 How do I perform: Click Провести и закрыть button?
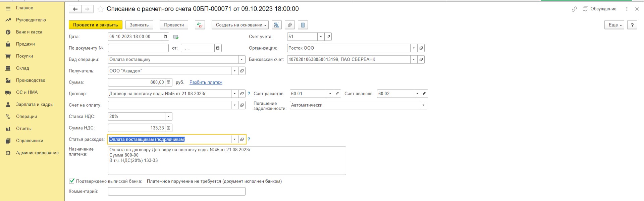(x=96, y=25)
